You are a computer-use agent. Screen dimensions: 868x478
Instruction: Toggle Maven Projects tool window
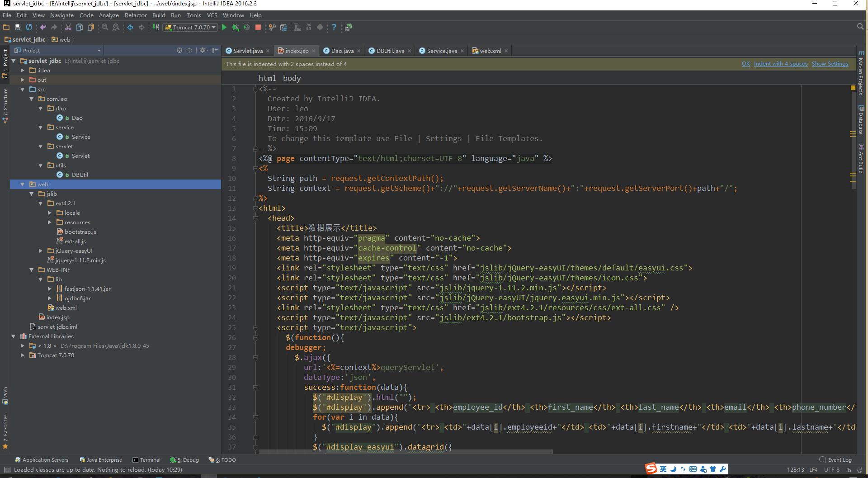(x=861, y=72)
